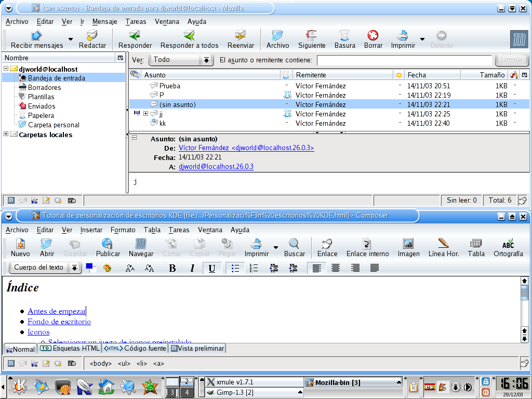This screenshot has height=399, width=532.
Task: Toggle justify alignment in Composer
Action: (x=374, y=269)
